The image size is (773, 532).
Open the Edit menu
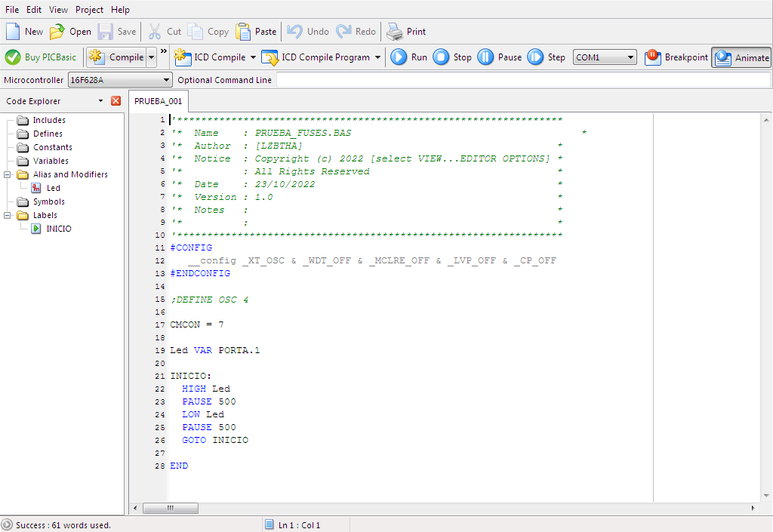[x=34, y=10]
